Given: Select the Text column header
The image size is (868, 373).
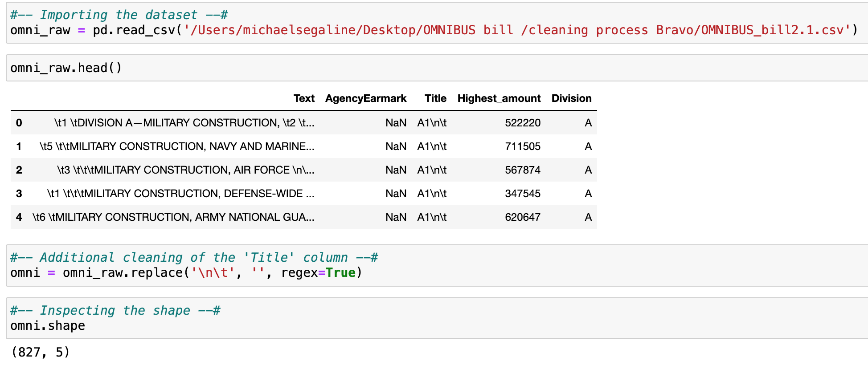Looking at the screenshot, I should coord(304,98).
